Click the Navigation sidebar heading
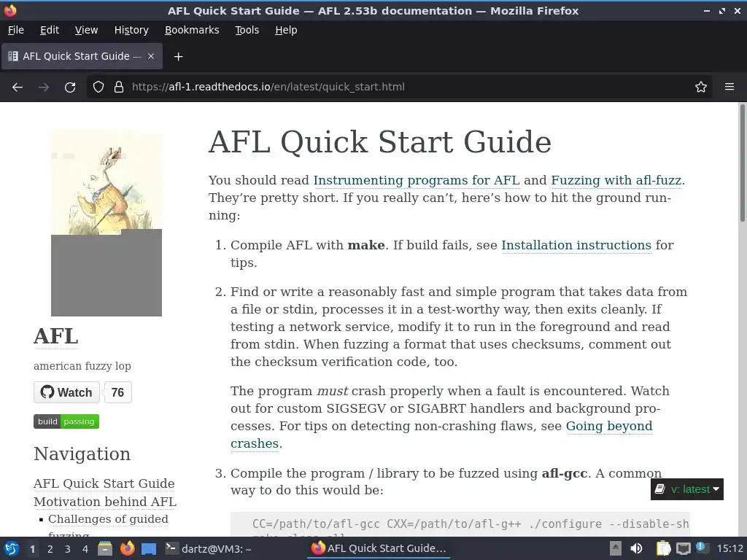 [82, 454]
